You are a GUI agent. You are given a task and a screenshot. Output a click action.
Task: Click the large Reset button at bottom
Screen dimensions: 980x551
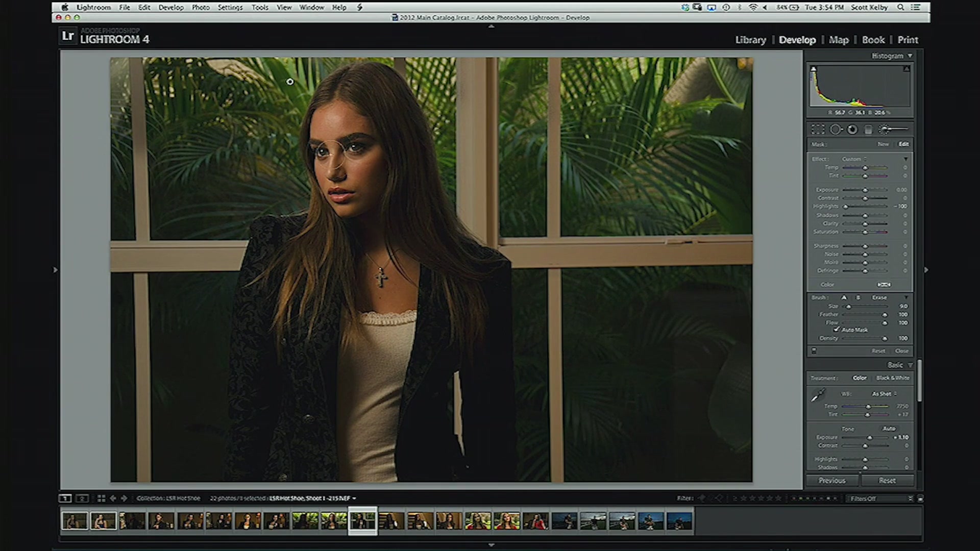pyautogui.click(x=887, y=481)
